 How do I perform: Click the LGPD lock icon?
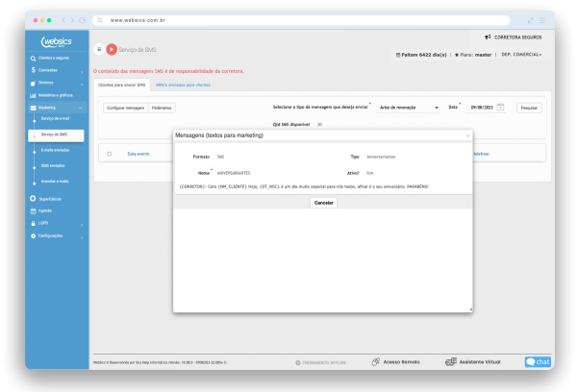click(33, 223)
